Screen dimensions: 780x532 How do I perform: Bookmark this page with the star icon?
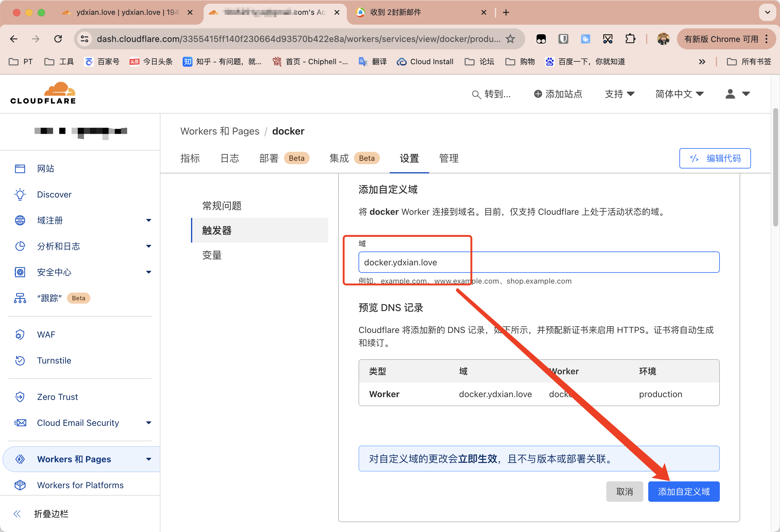click(510, 39)
